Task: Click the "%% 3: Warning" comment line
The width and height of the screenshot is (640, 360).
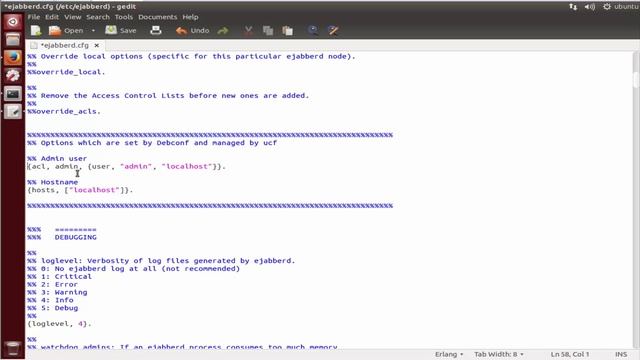Action: coord(57,292)
